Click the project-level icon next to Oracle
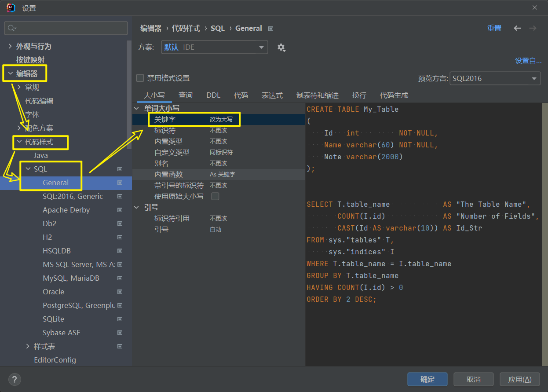The image size is (548, 392). 120,292
